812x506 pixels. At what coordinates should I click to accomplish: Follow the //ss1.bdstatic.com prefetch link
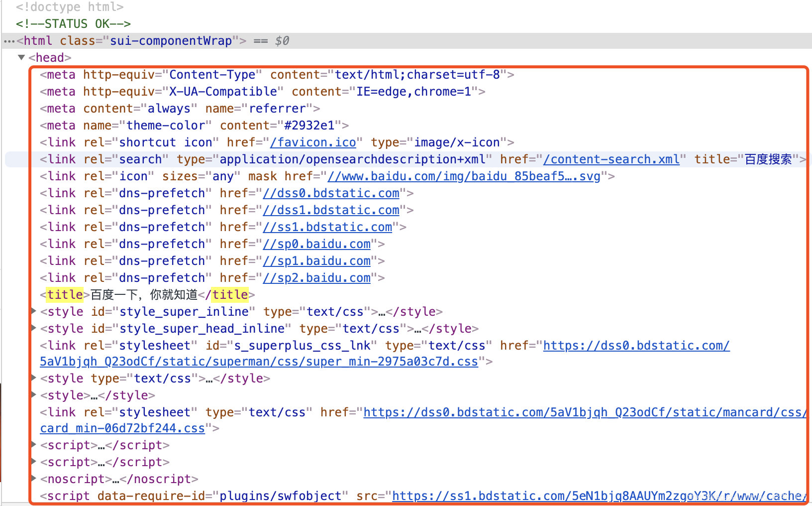coord(327,227)
